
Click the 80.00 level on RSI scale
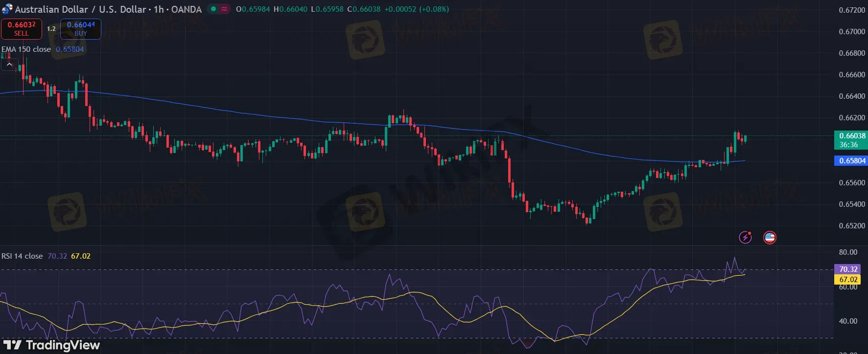point(848,252)
